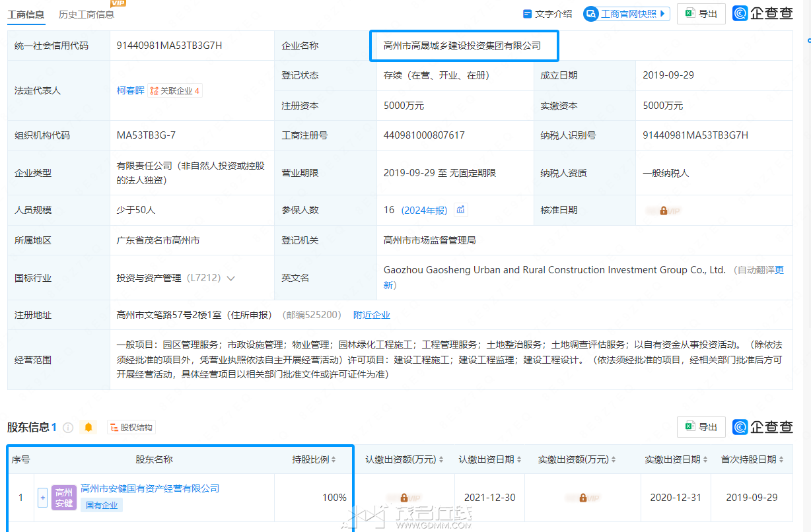
Task: Click the 企查查 logo at top right
Action: (763, 13)
